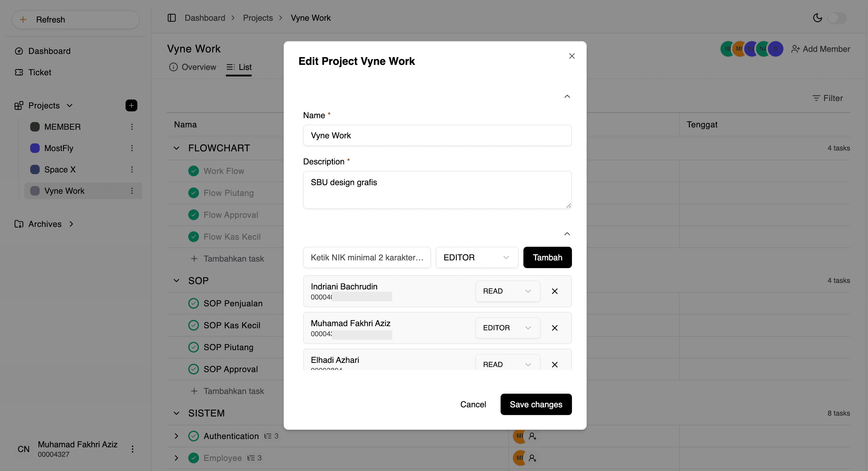Open Ticket from the sidebar
868x471 pixels.
39,72
